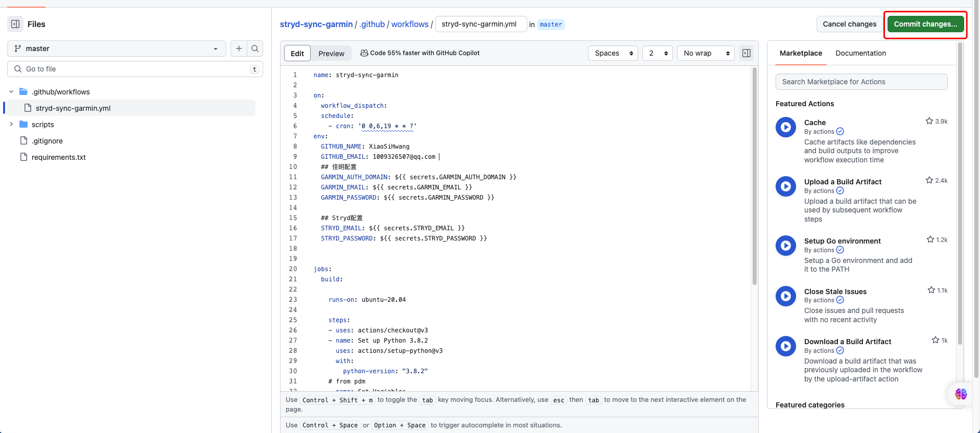Toggle the editor side panel icon
This screenshot has width=980, height=433.
746,53
